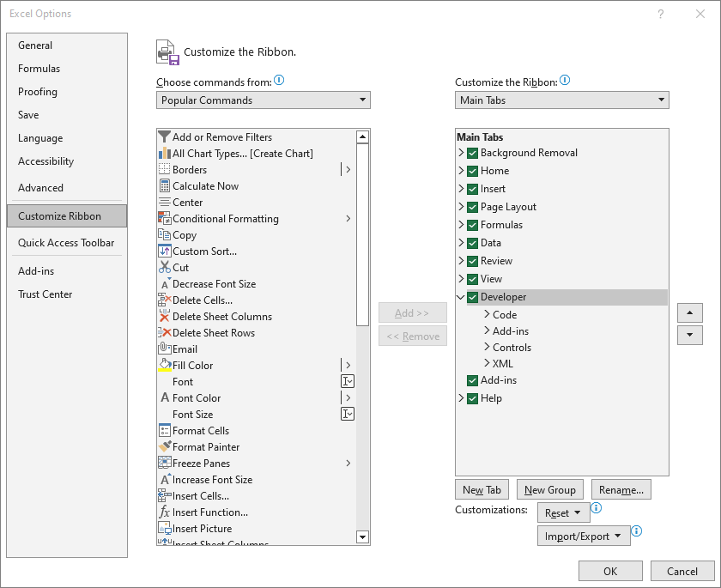This screenshot has width=721, height=588.
Task: Expand the Home tab node
Action: (461, 170)
